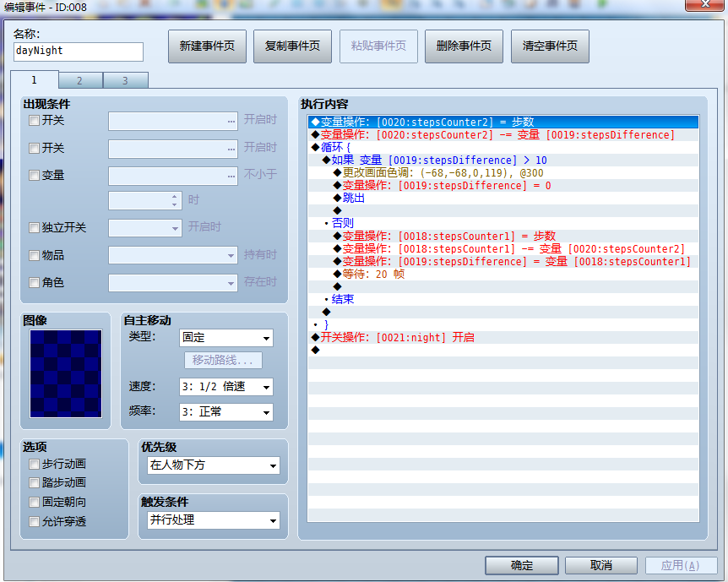Open the 触发条件 dropdown 并行处理
The width and height of the screenshot is (728, 582).
coord(214,520)
